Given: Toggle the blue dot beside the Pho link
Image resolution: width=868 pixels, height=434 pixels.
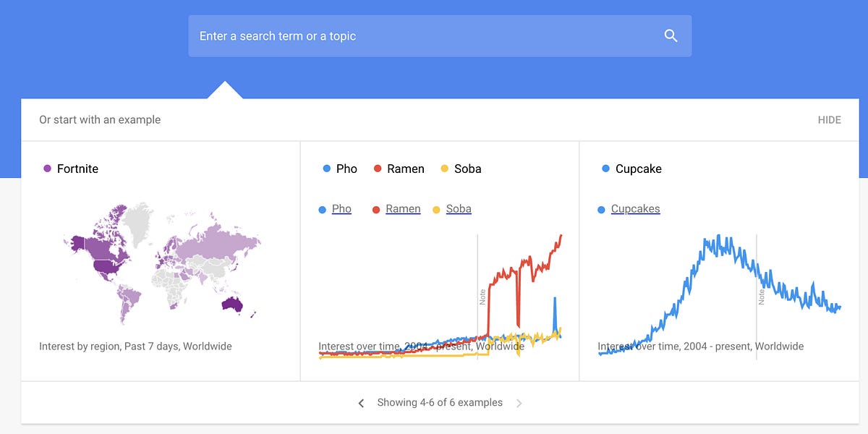Looking at the screenshot, I should tap(323, 208).
